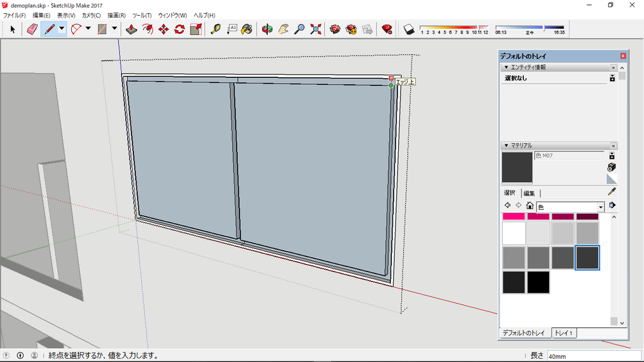Open the 表示(V) menu
644x362 pixels.
(x=66, y=15)
